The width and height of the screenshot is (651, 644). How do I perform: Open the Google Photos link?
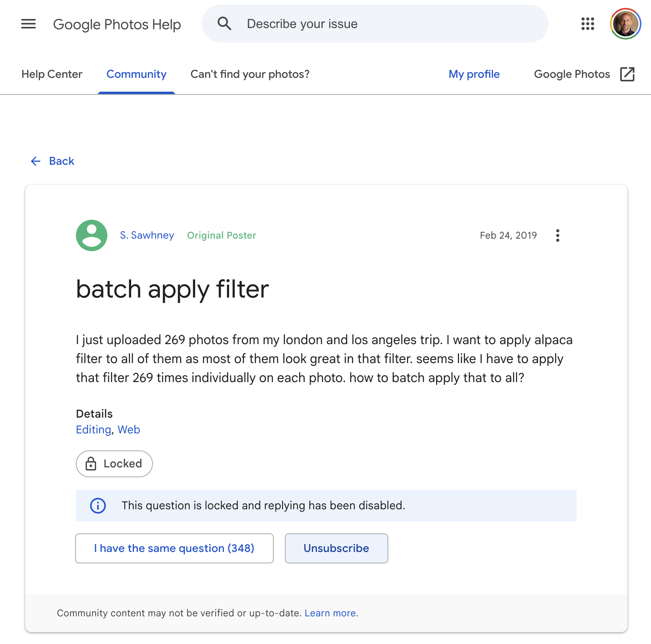click(x=572, y=74)
